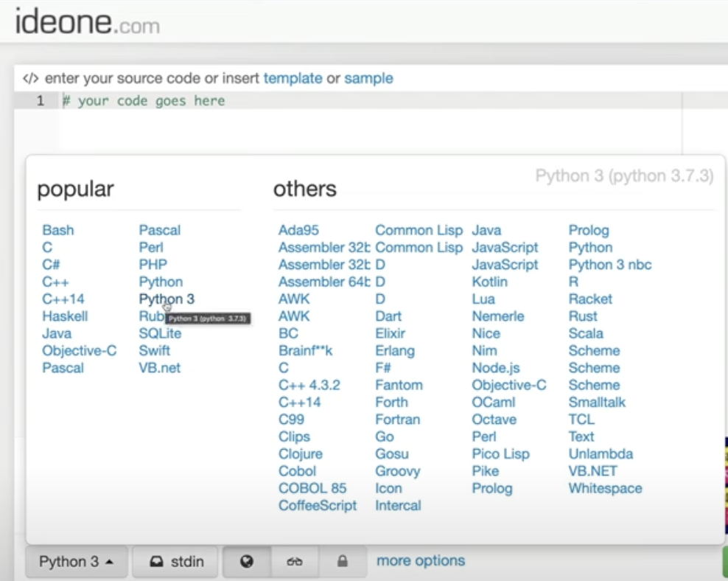The width and height of the screenshot is (728, 581).
Task: Select PHP from the popular list
Action: click(x=153, y=264)
